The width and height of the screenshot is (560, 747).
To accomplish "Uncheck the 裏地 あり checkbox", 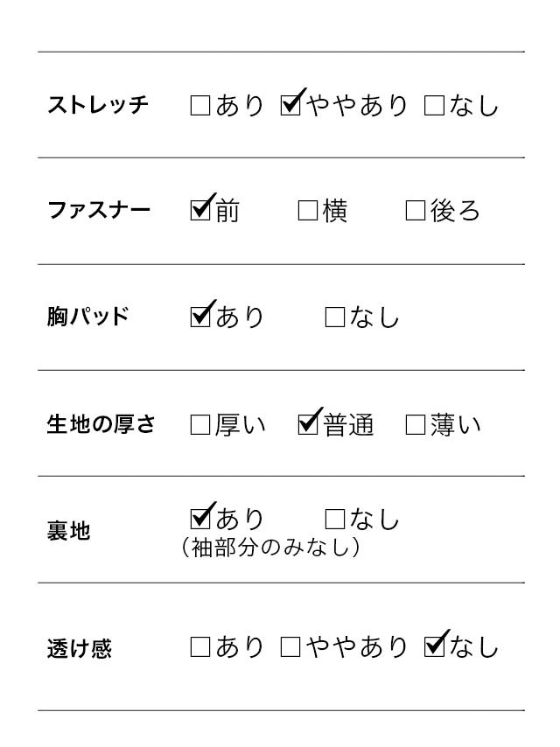I will click(200, 520).
